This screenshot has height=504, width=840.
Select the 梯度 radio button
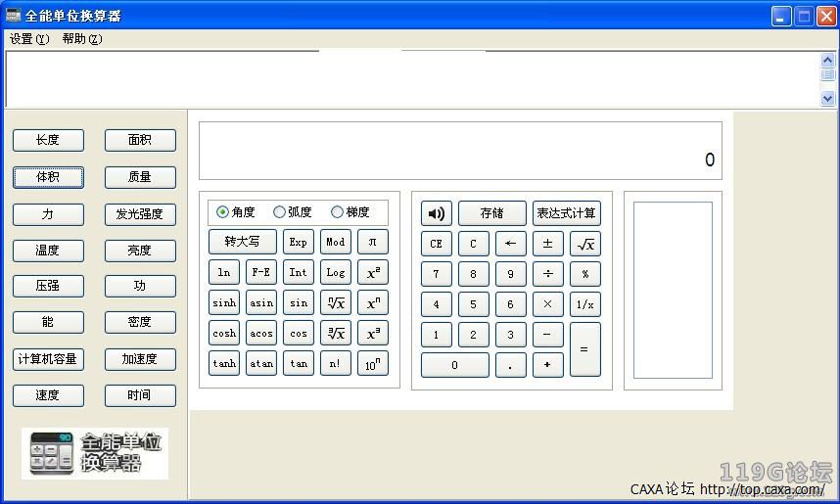pyautogui.click(x=338, y=212)
